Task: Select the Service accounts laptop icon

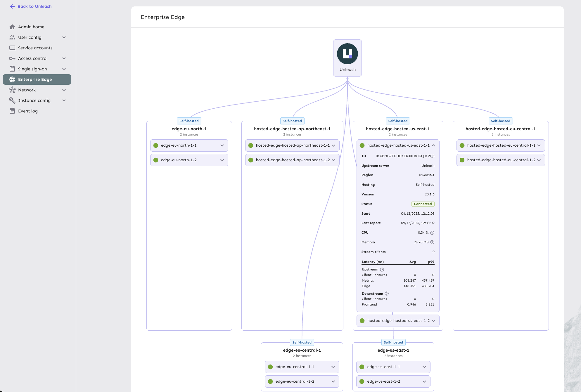Action: [x=12, y=48]
